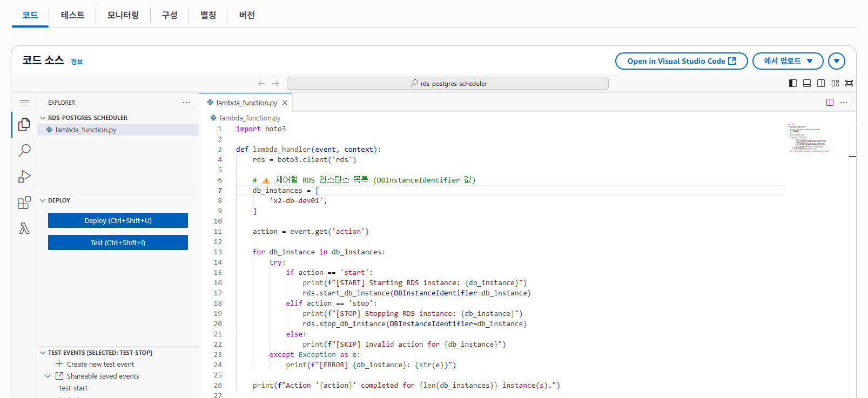The height and width of the screenshot is (398, 868).
Task: Open the round arrow dropdown beside 에서 업로드
Action: pyautogui.click(x=836, y=61)
